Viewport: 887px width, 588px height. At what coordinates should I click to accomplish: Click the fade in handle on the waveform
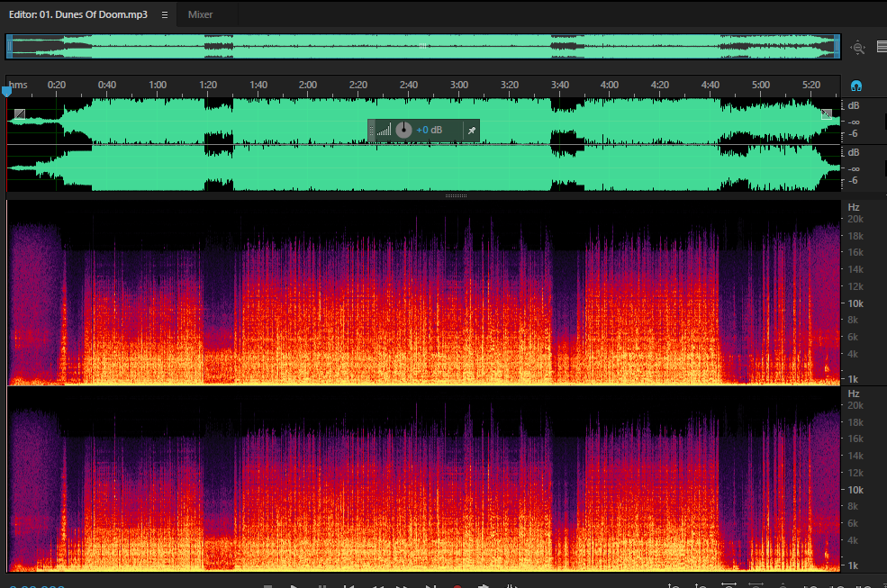pos(20,114)
